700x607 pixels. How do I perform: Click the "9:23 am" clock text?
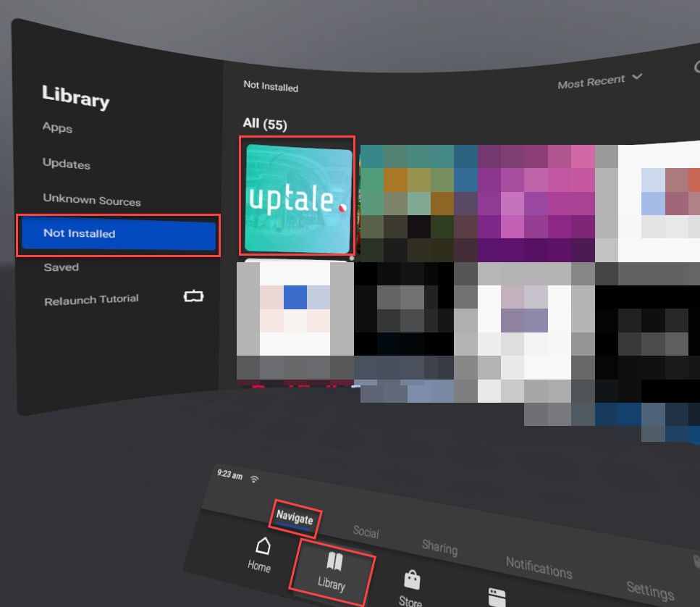229,474
